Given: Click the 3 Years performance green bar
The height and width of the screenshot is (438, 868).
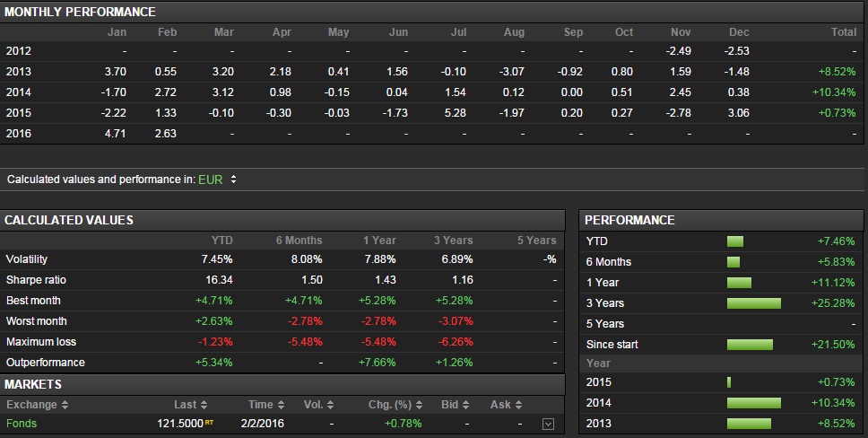Looking at the screenshot, I should coord(753,303).
